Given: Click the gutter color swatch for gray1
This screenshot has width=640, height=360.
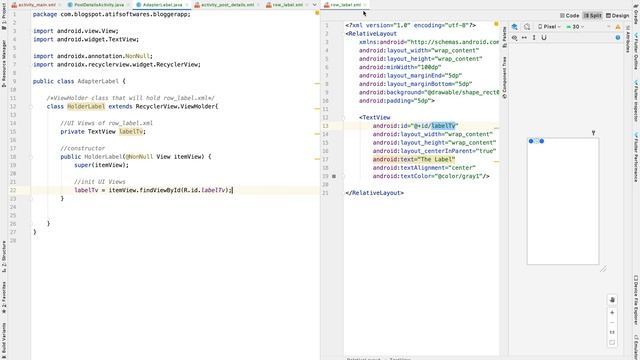Looking at the screenshot, I should [x=334, y=176].
